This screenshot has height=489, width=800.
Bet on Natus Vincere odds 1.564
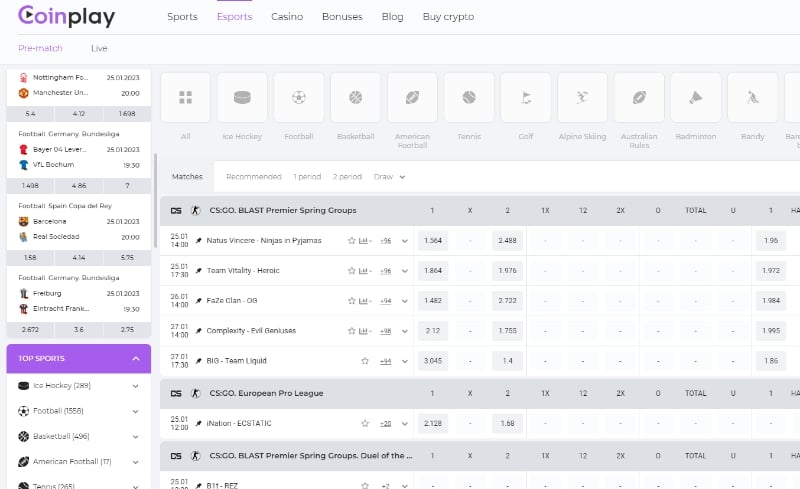(x=433, y=240)
